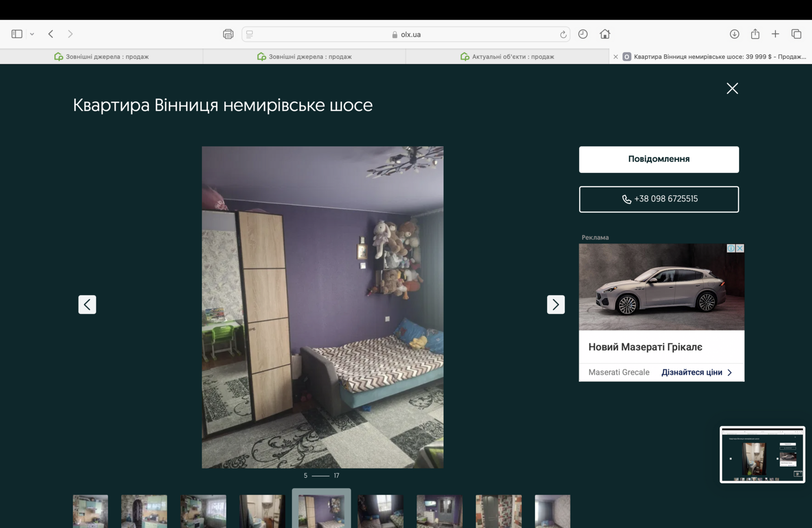Switch to first Зовнішні джерела tab
This screenshot has width=812, height=528.
[101, 56]
